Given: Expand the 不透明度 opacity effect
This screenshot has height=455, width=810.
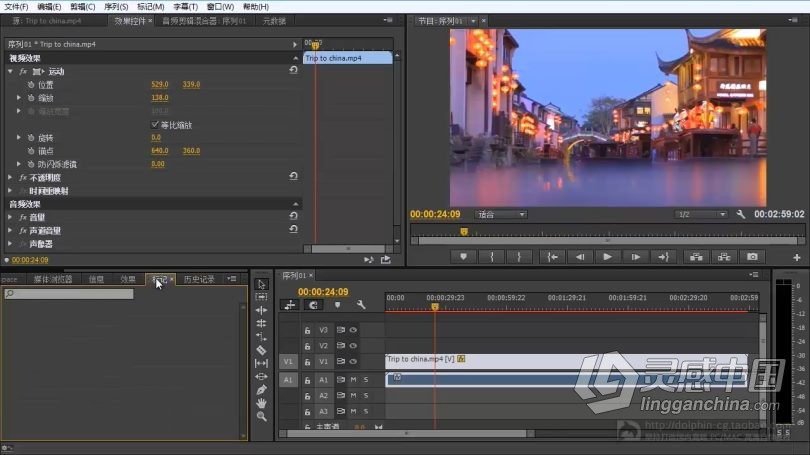Looking at the screenshot, I should [10, 177].
